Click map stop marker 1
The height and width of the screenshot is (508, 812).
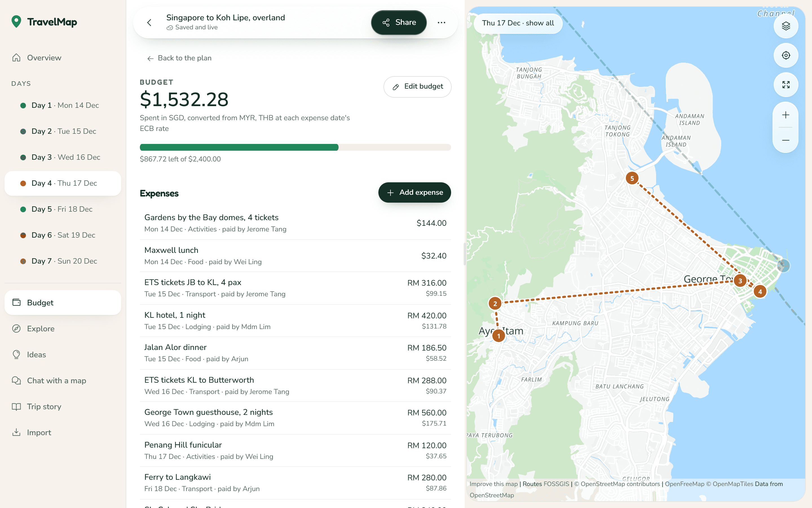pos(498,336)
